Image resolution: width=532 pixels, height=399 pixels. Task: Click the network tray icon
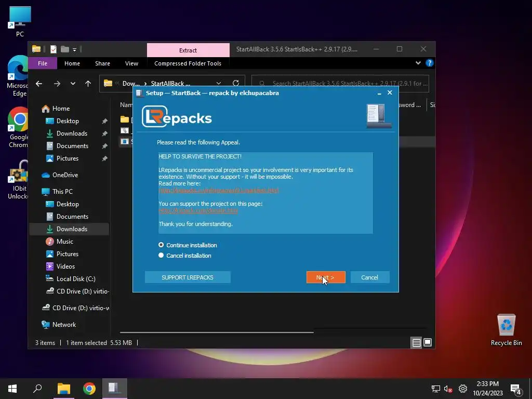coord(436,389)
